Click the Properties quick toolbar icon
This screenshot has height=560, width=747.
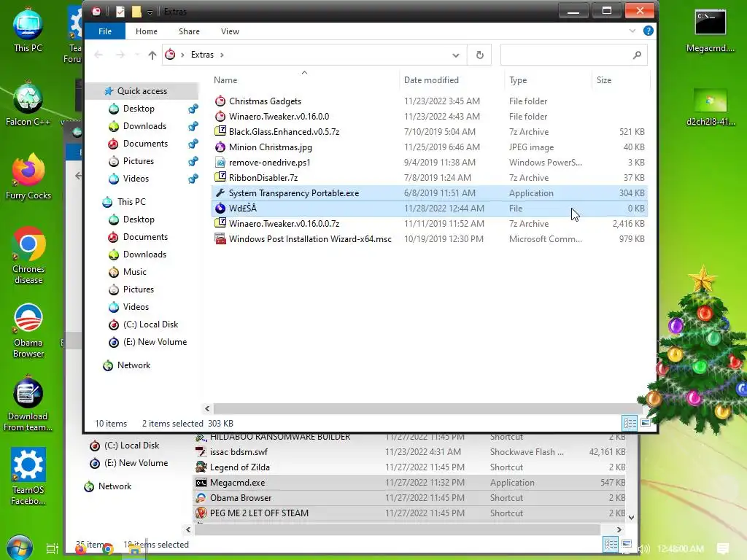[x=120, y=12]
